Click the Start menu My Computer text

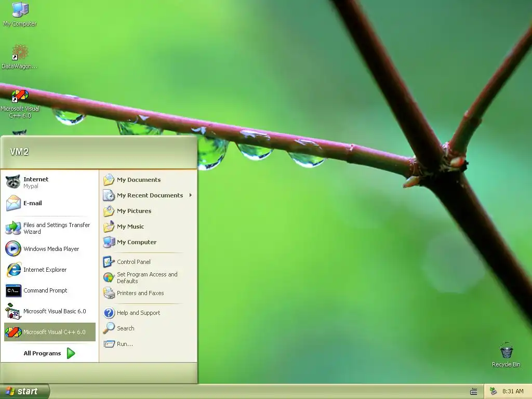click(x=137, y=242)
